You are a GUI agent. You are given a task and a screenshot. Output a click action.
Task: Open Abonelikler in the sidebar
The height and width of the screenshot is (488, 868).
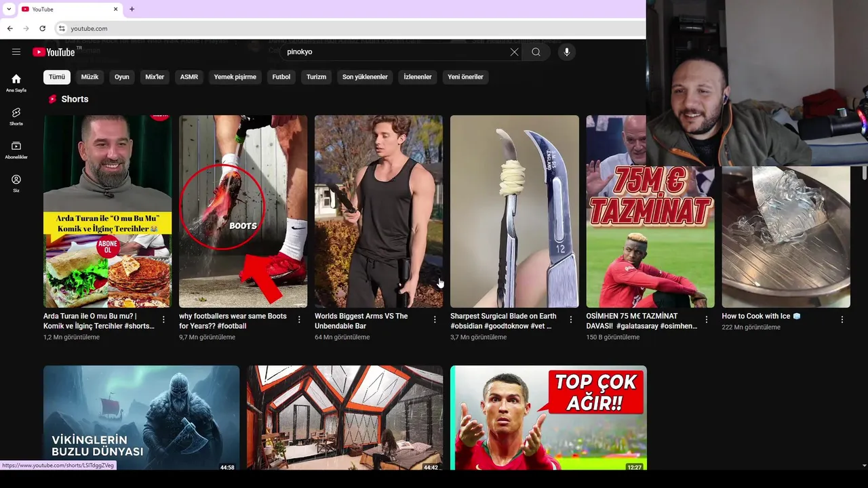(16, 150)
